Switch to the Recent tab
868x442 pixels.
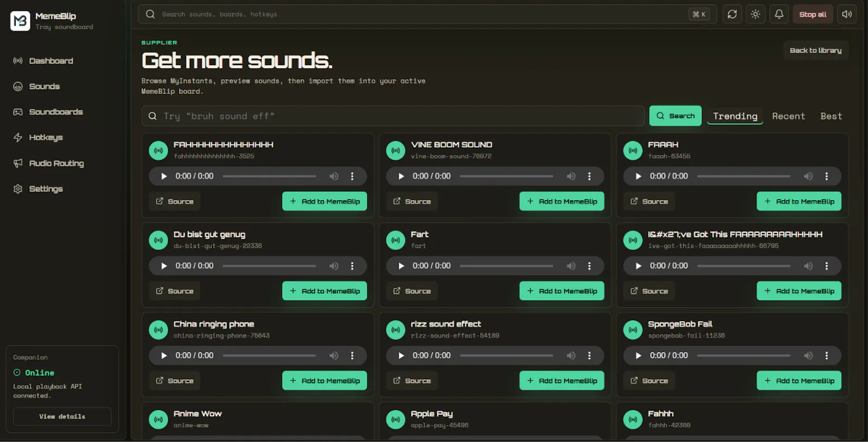click(788, 116)
